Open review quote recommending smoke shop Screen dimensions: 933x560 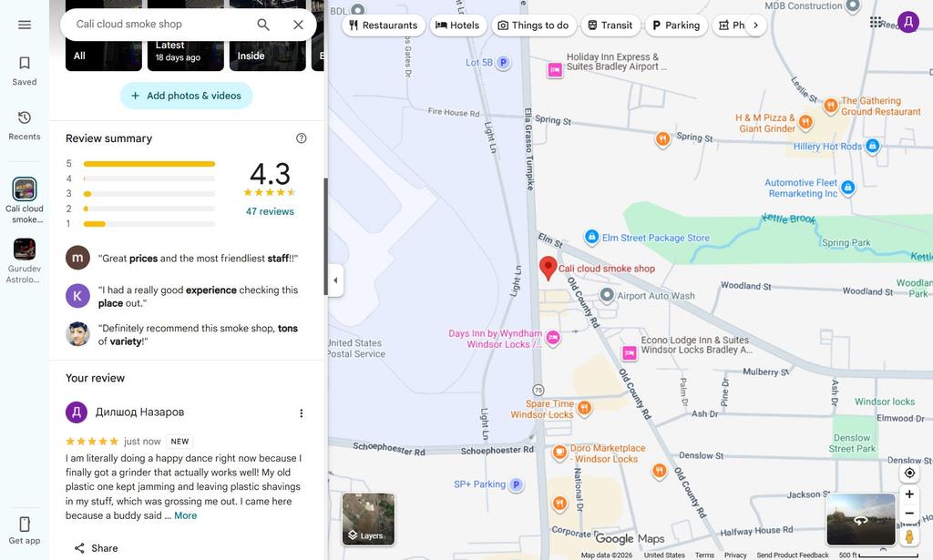198,335
